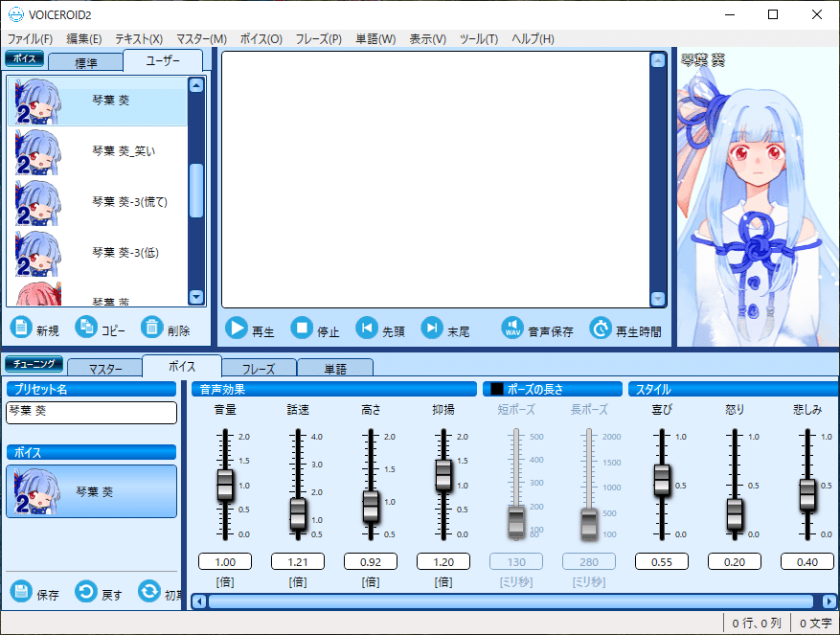Open the テキスト(X) menu
This screenshot has height=635, width=840.
point(139,38)
